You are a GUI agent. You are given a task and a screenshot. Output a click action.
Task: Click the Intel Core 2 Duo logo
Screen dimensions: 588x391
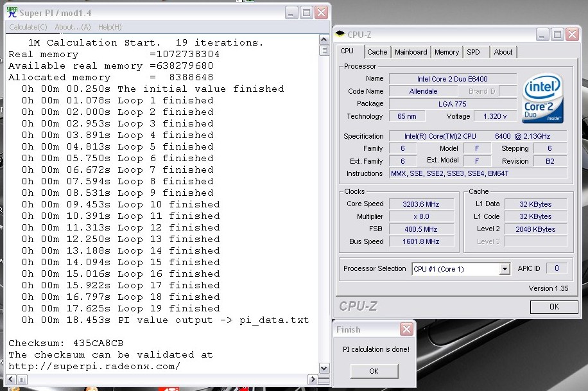542,99
